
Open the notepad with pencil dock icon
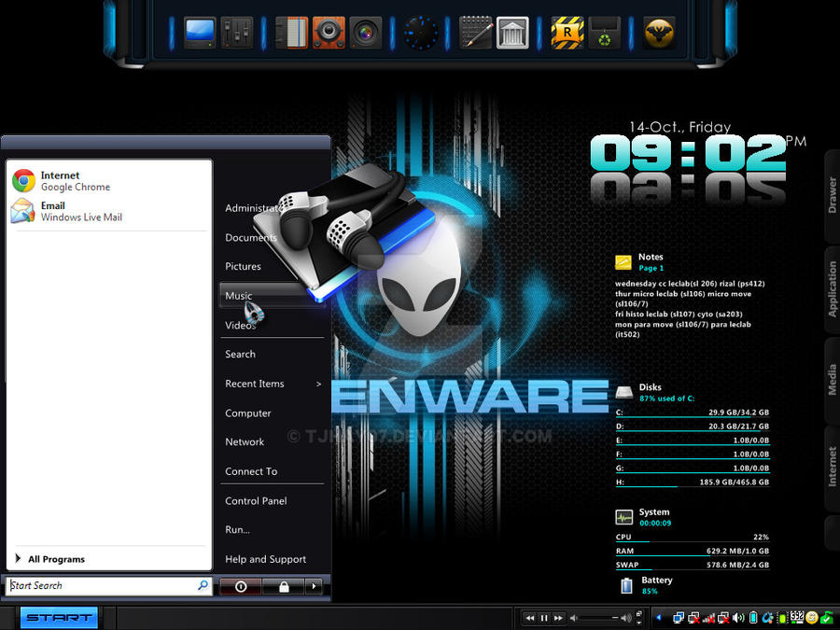476,33
